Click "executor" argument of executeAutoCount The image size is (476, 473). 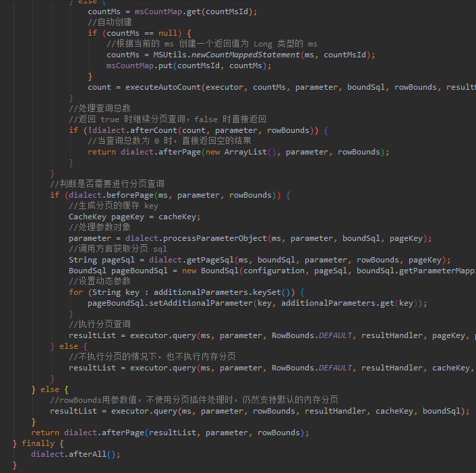225,87
